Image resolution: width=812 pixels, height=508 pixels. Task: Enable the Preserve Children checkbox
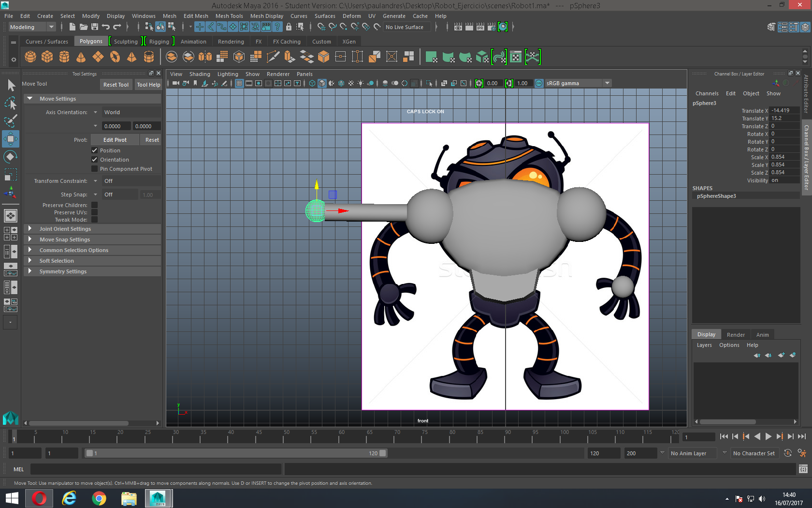(x=95, y=205)
